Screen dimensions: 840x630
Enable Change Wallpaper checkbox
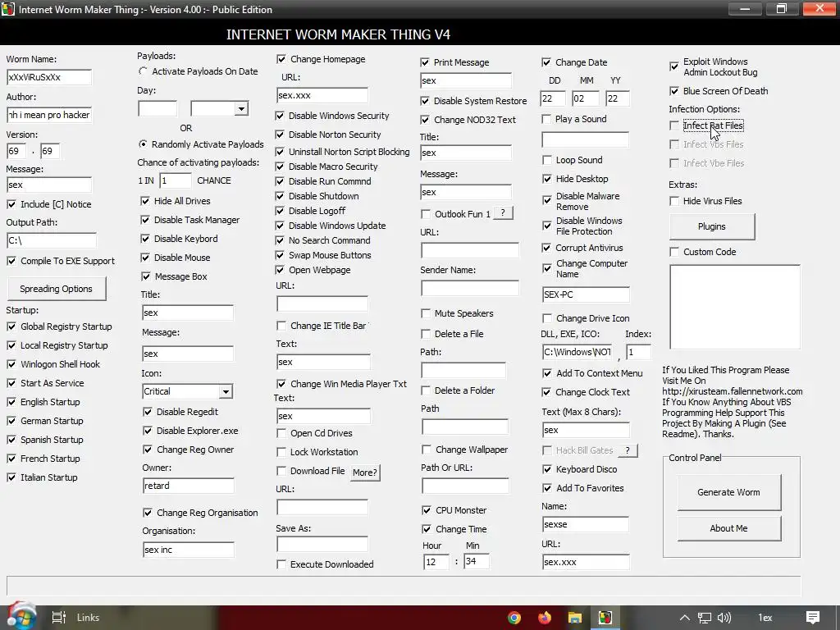click(427, 450)
